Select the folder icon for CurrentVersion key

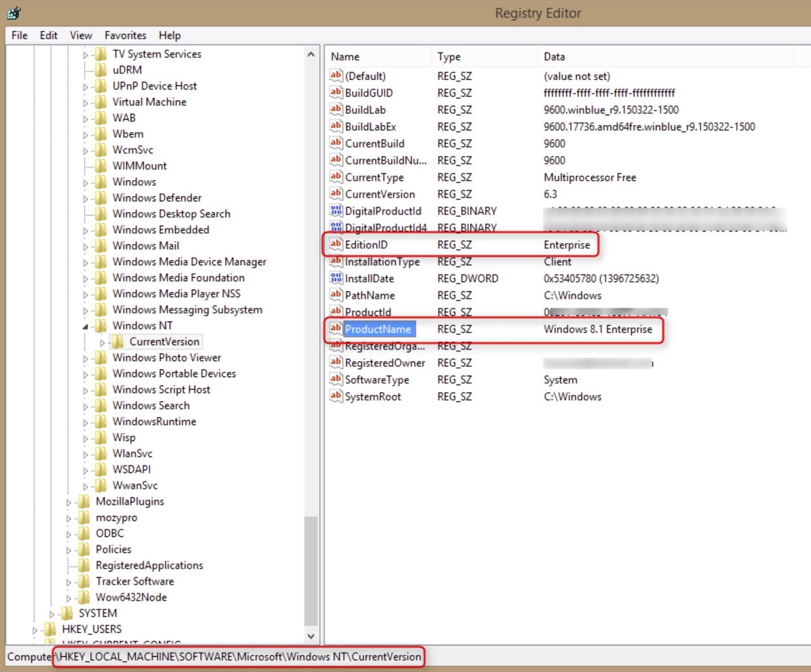point(117,341)
